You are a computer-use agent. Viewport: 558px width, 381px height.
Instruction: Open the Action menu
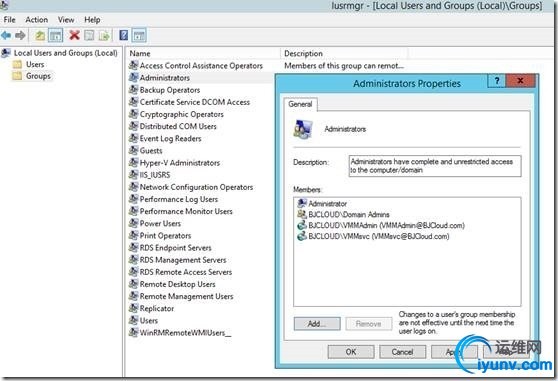coord(36,20)
